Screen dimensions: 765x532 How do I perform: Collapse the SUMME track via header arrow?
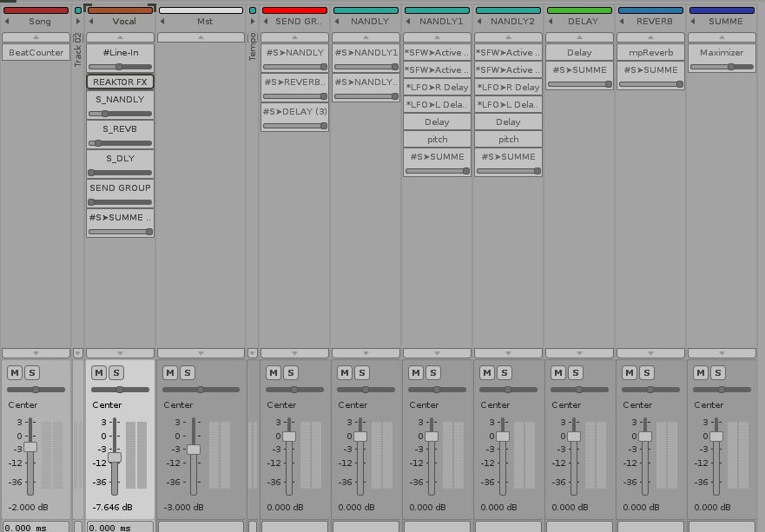(693, 22)
